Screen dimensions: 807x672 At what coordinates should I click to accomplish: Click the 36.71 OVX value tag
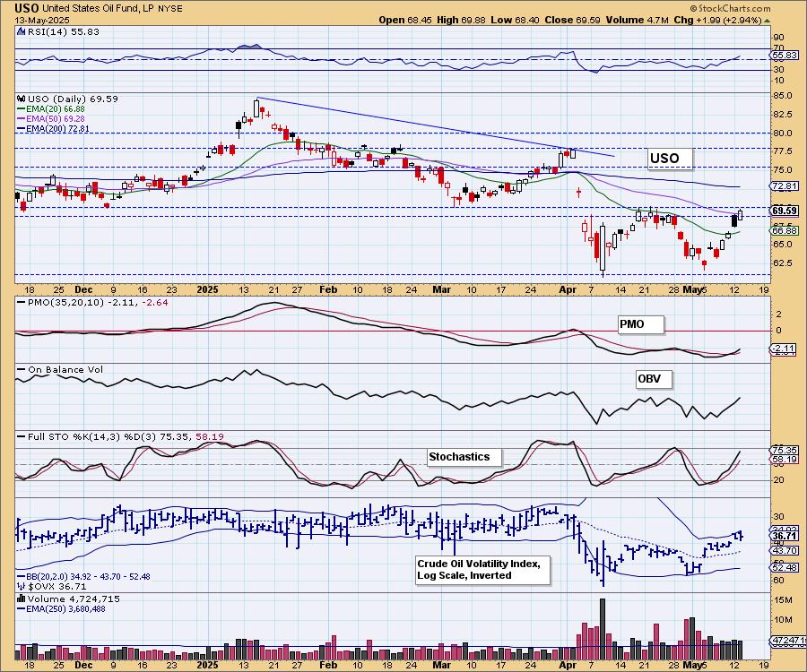click(x=785, y=536)
